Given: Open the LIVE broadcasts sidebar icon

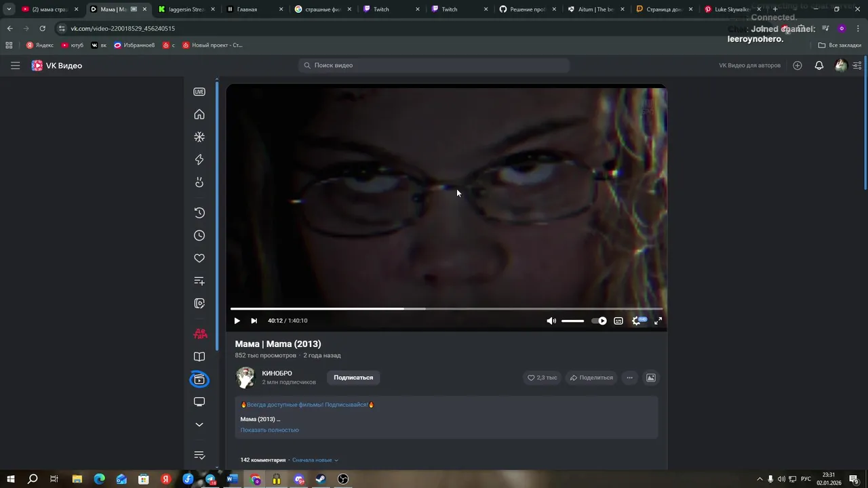Looking at the screenshot, I should (199, 91).
